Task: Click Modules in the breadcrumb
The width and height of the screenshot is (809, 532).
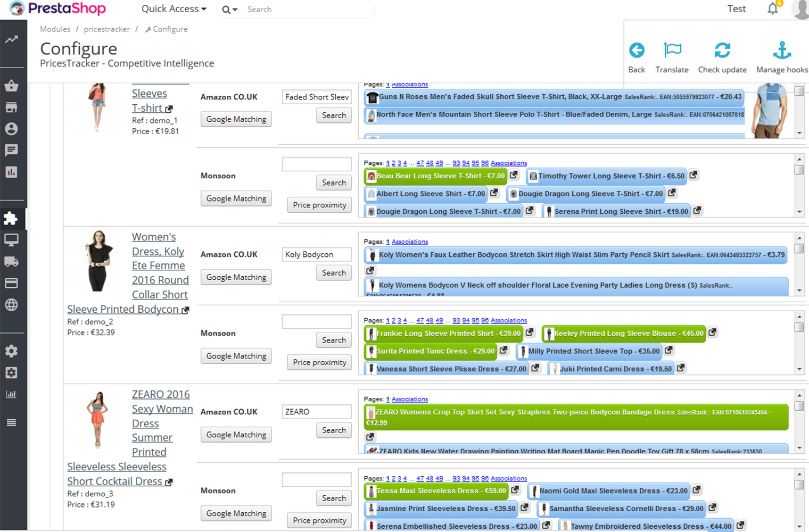Action: (55, 29)
